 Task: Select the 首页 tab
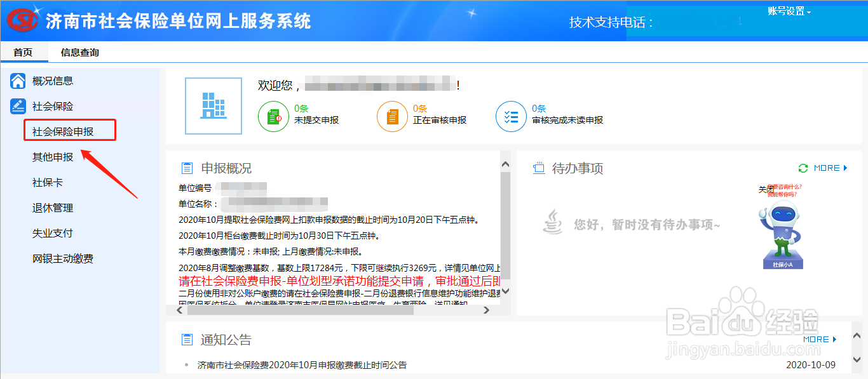(x=24, y=52)
